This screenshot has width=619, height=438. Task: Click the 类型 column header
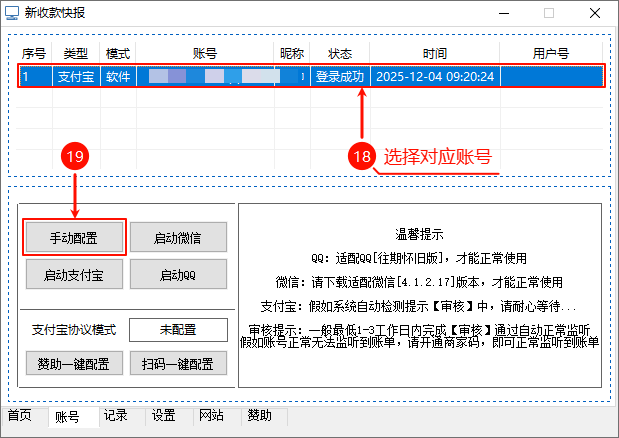pyautogui.click(x=76, y=53)
